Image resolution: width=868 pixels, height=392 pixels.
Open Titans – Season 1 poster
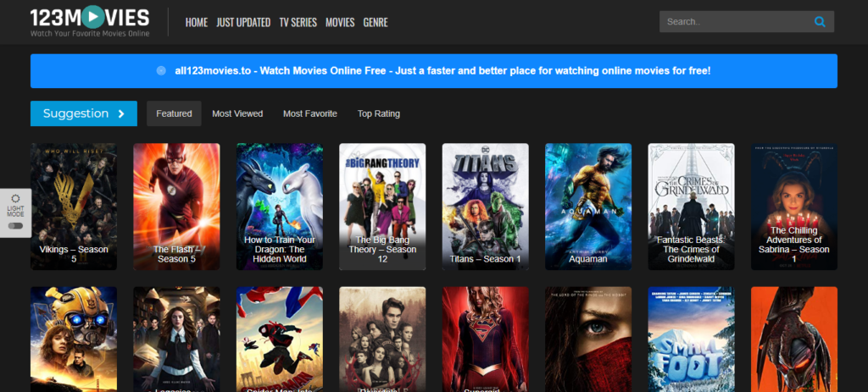[x=486, y=207]
